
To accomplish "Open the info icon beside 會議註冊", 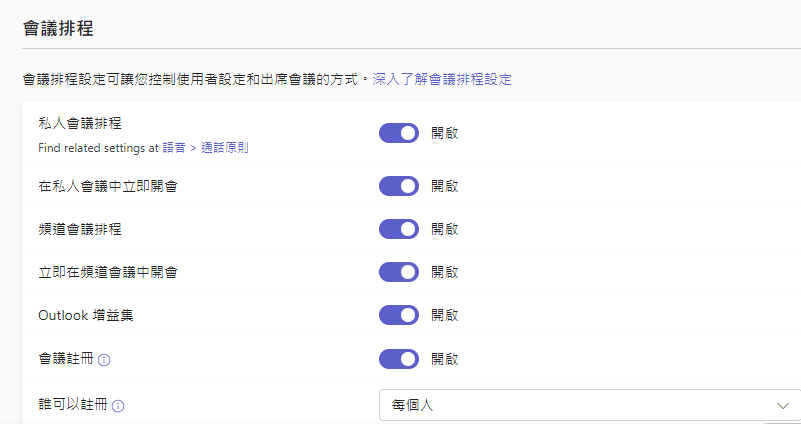I will coord(104,360).
